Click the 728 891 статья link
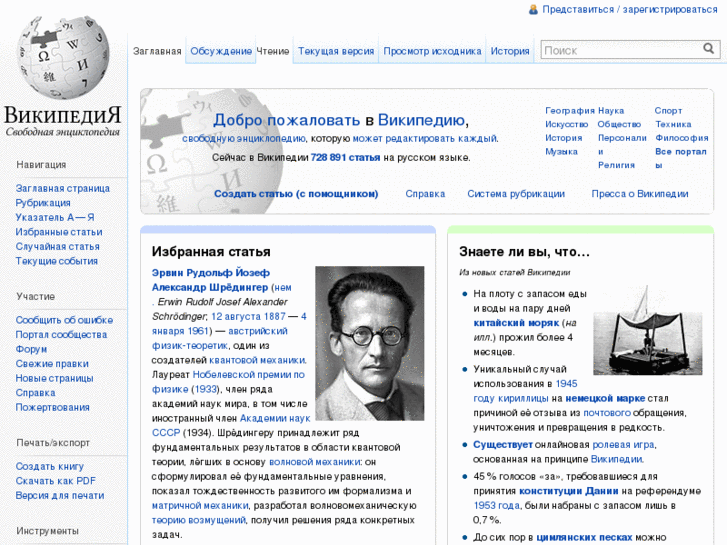 tap(345, 157)
